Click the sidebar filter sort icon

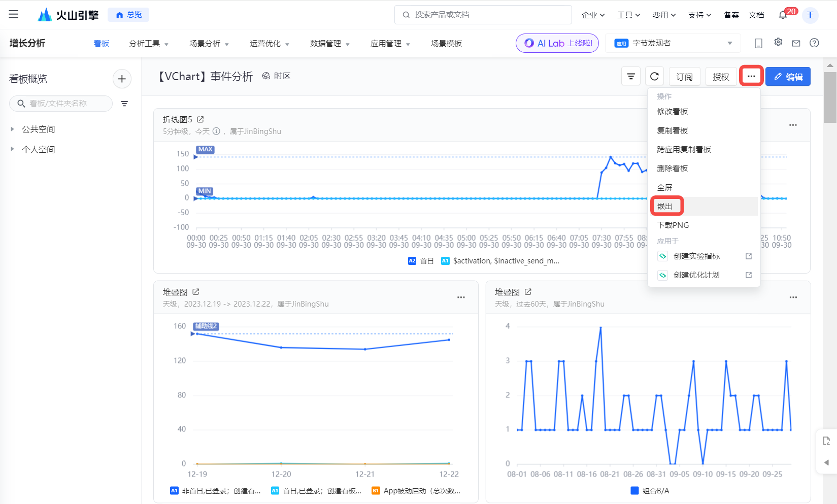coord(124,104)
